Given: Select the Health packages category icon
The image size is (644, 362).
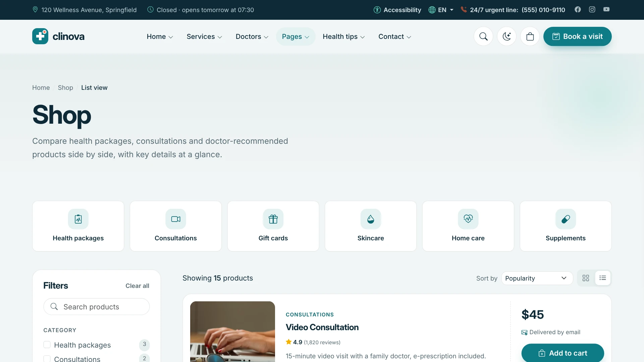Looking at the screenshot, I should (x=78, y=219).
